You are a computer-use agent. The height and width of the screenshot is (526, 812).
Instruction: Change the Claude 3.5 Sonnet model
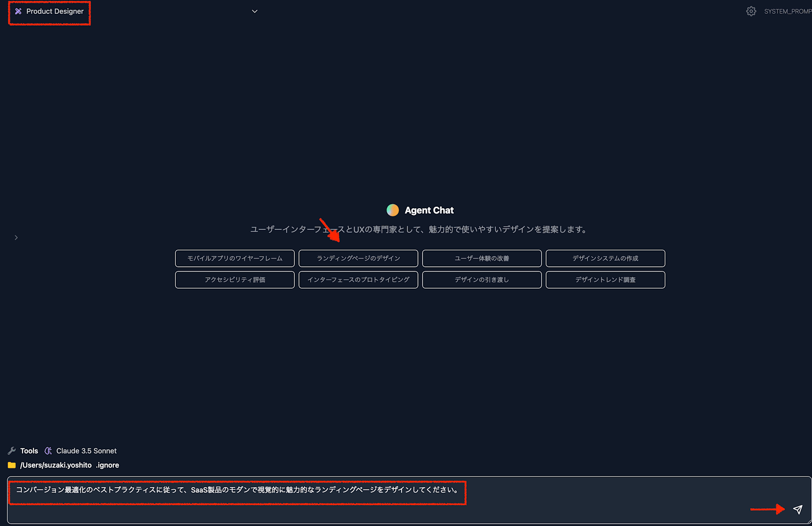(86, 451)
